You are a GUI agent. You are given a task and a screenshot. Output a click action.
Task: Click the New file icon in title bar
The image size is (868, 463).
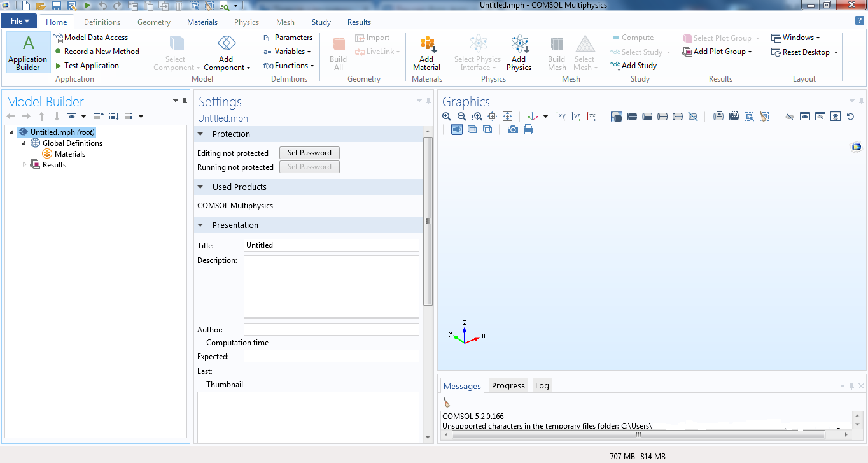click(26, 6)
